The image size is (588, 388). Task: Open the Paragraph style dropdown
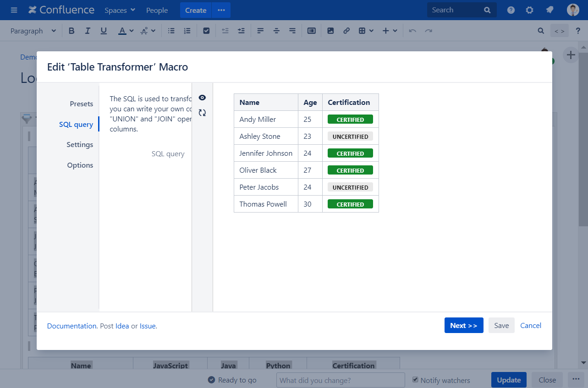pyautogui.click(x=33, y=31)
